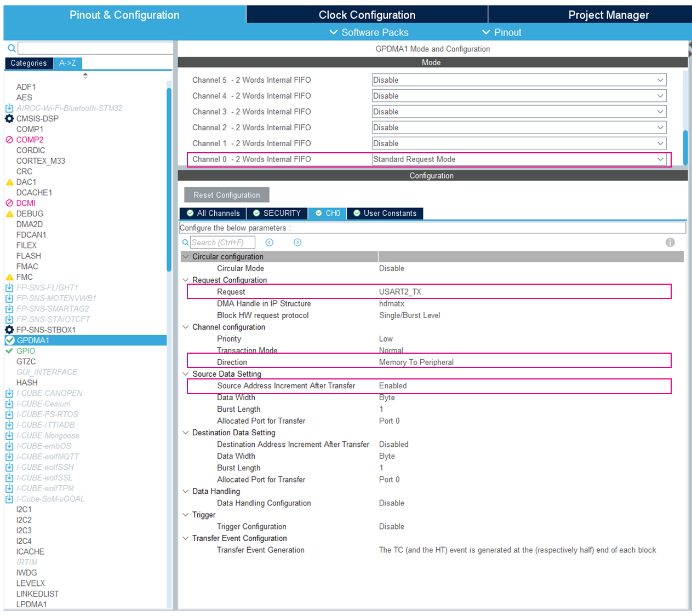Click the parameter Search (Ctrl+F) field
The width and height of the screenshot is (692, 616).
(222, 242)
